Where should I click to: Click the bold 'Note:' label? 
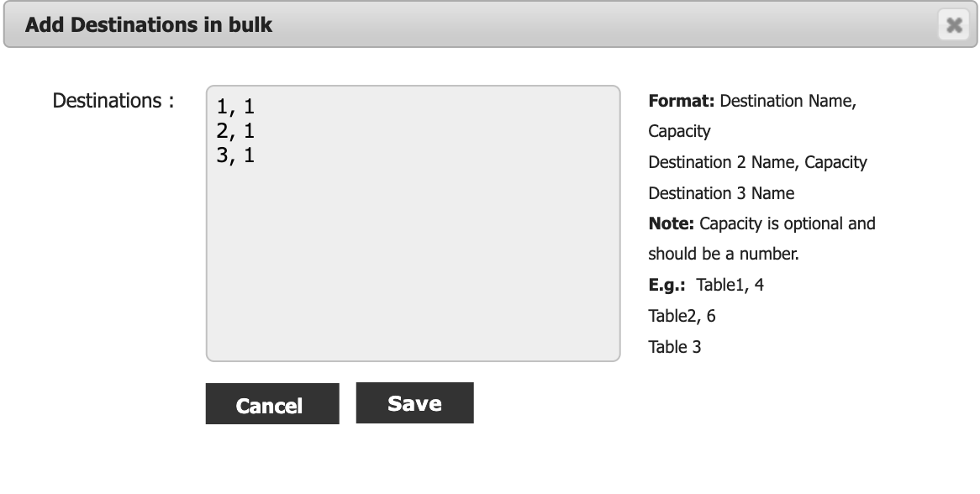(x=672, y=223)
